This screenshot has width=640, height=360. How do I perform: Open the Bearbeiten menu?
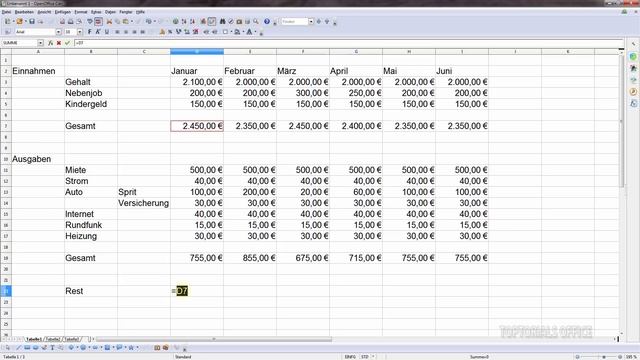tap(24, 12)
